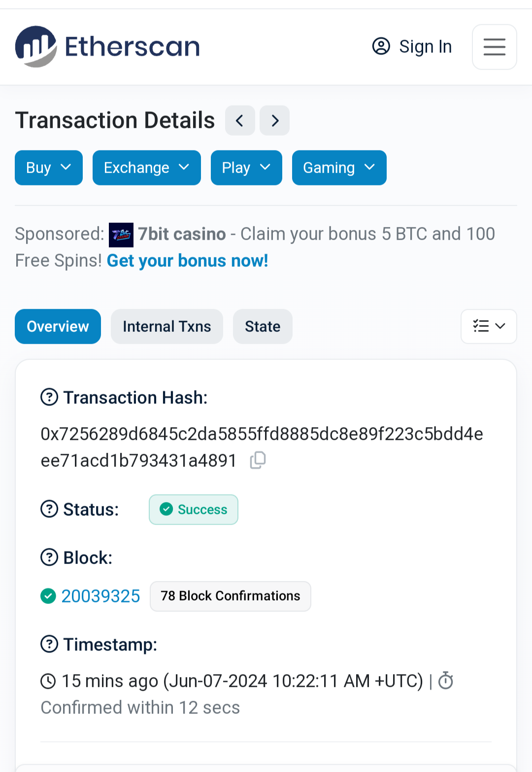
Task: Select the Overview tab
Action: (x=58, y=326)
